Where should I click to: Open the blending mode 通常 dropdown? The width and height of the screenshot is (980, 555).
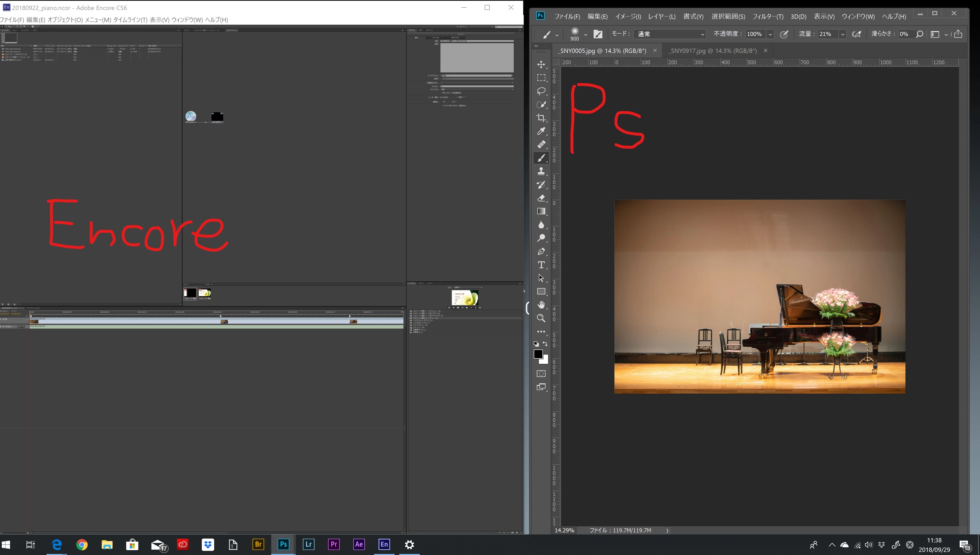coord(670,34)
